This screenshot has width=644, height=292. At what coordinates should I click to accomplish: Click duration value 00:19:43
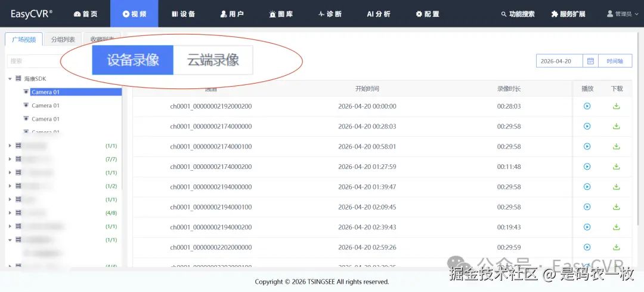[x=509, y=227]
